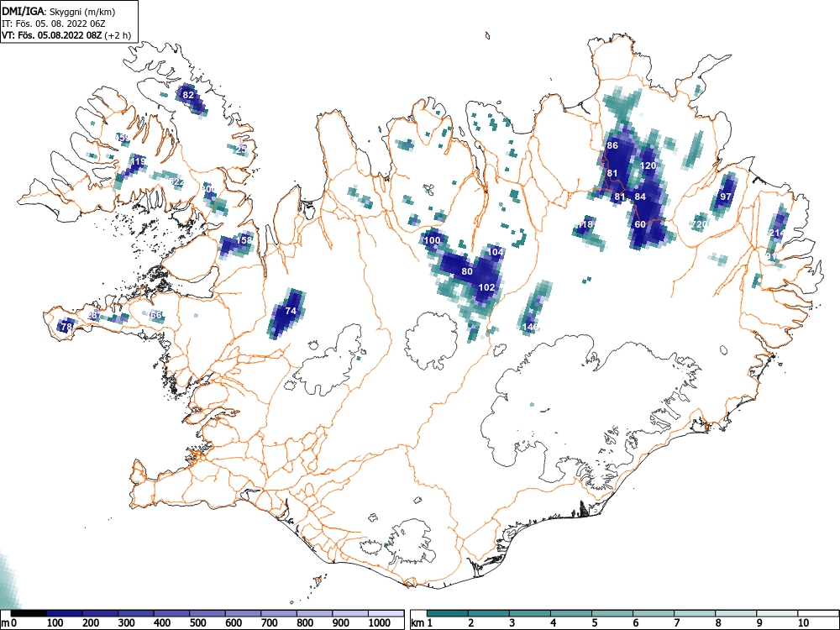This screenshot has height=630, width=840.
Task: Click the visibility value 146 on the map
Action: pyautogui.click(x=530, y=326)
